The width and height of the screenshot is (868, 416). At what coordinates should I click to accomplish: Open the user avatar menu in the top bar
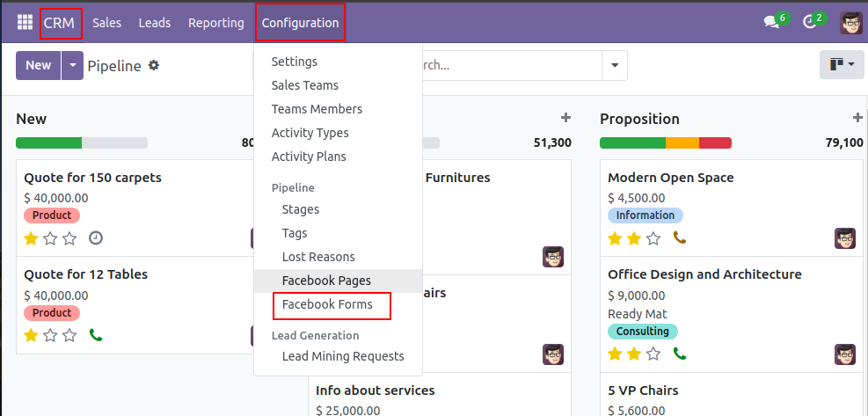pos(850,23)
